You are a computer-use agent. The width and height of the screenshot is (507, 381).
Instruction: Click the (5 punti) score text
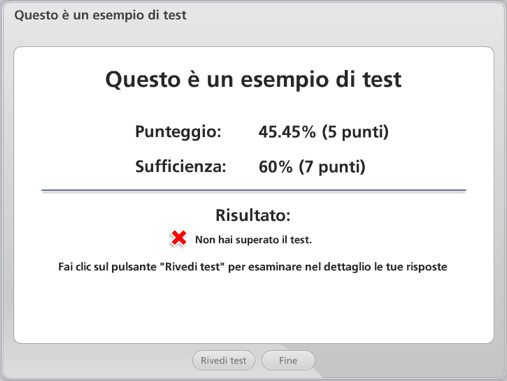coord(355,132)
